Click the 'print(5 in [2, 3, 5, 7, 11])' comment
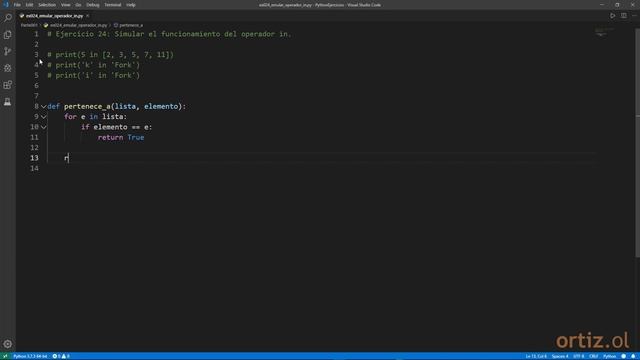 (111, 55)
